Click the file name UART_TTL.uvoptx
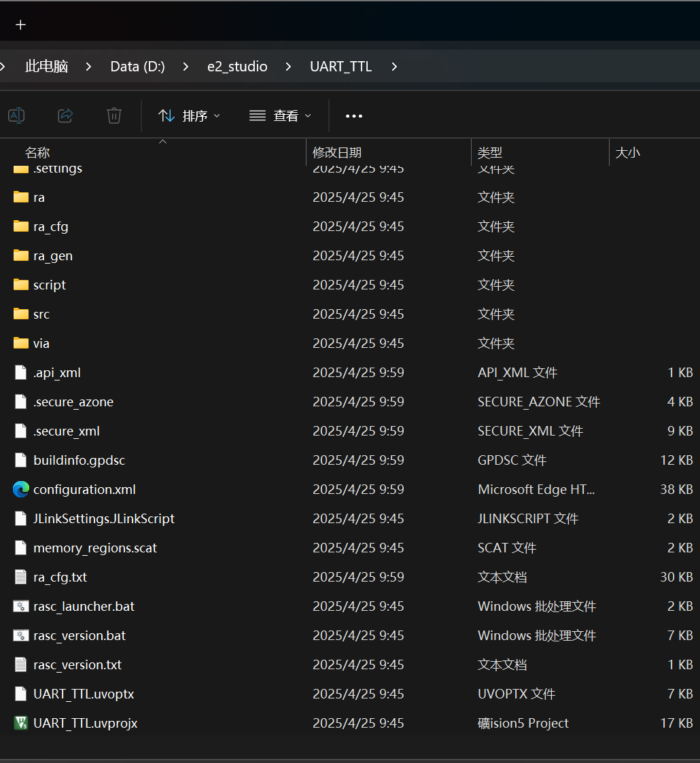Viewport: 700px width, 763px height. click(84, 694)
